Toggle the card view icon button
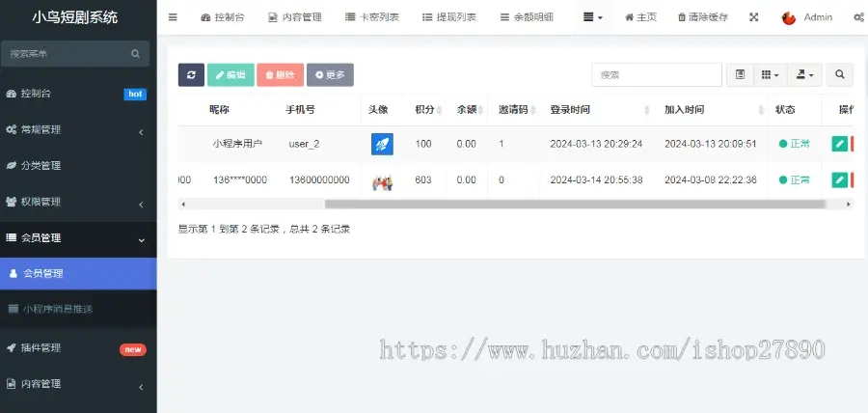 click(740, 74)
